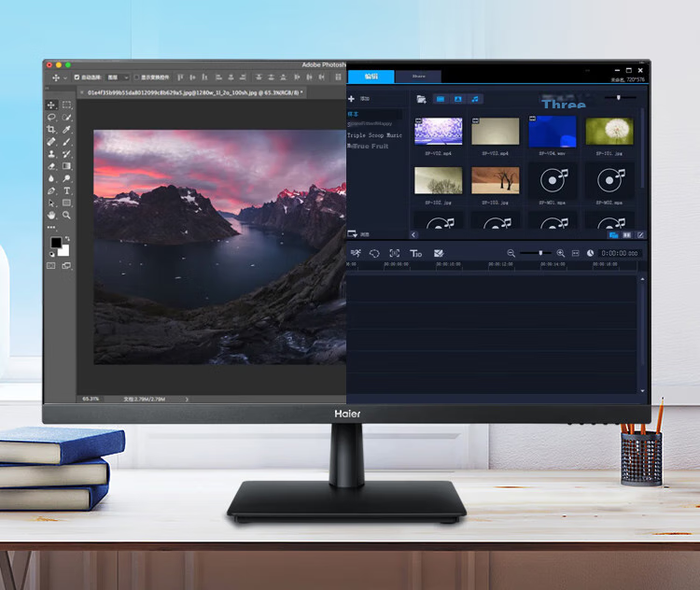Select Triple Scoop Music in library list
The width and height of the screenshot is (700, 590).
[x=374, y=134]
